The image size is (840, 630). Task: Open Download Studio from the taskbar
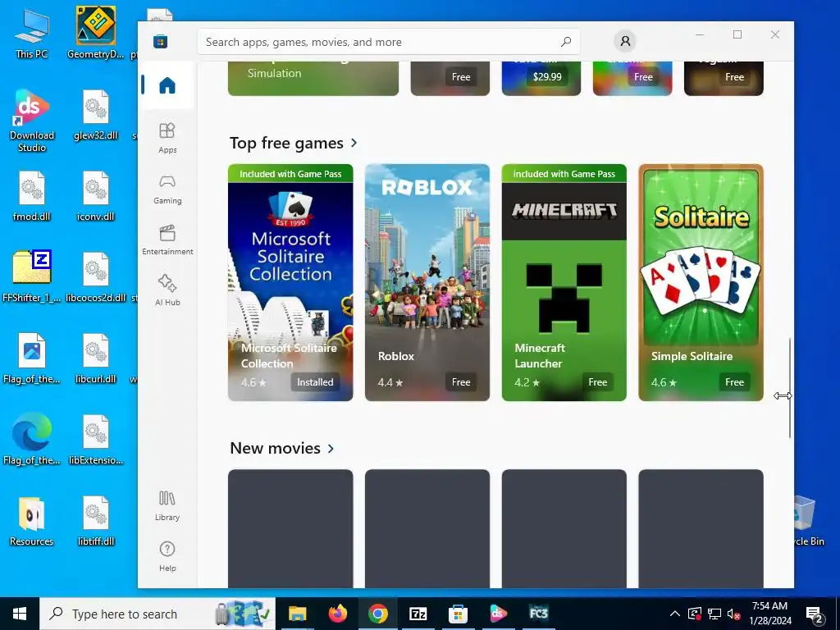point(498,614)
